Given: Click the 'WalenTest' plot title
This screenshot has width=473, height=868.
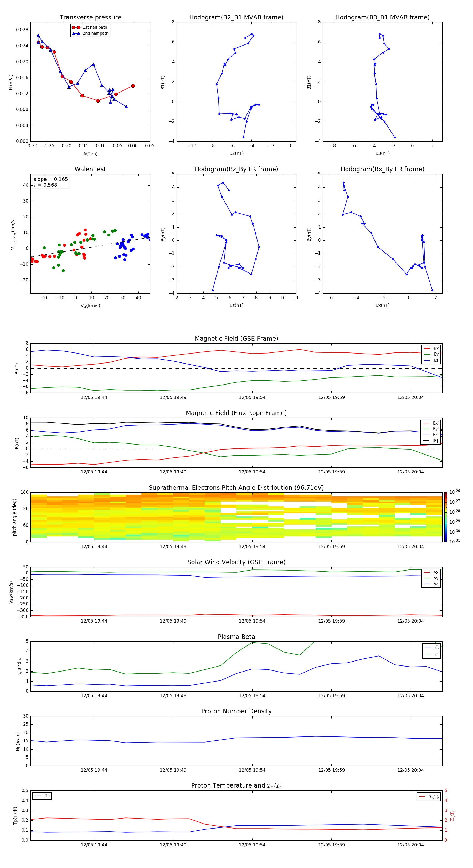Looking at the screenshot, I should coord(90,169).
